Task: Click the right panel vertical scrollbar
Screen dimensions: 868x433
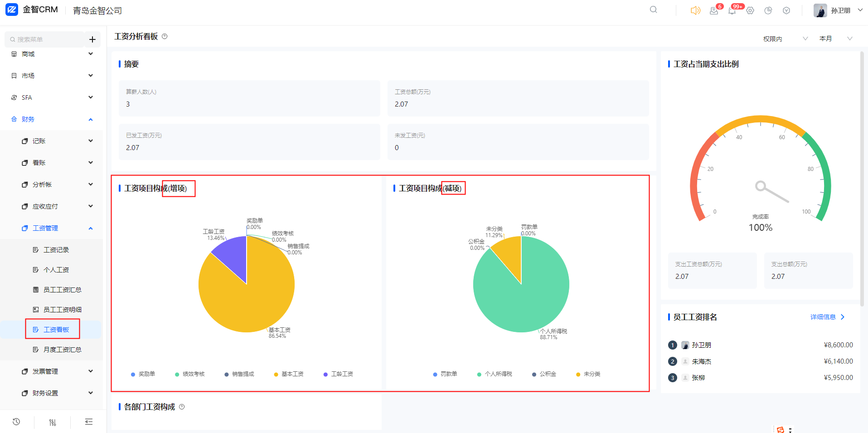Action: point(862,178)
